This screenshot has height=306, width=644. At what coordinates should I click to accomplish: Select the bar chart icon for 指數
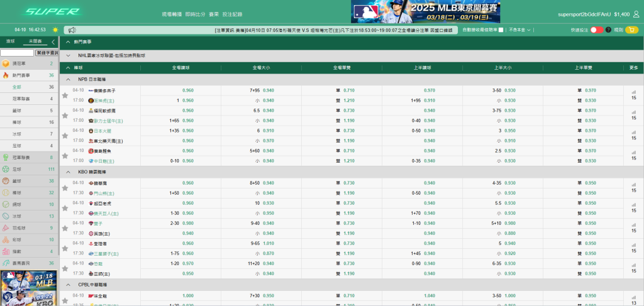[x=6, y=251]
